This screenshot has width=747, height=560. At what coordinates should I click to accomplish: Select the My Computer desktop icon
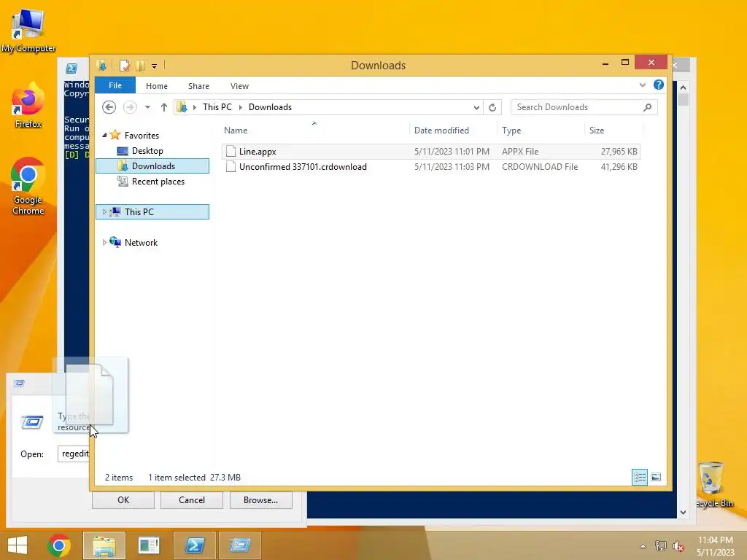pyautogui.click(x=28, y=30)
